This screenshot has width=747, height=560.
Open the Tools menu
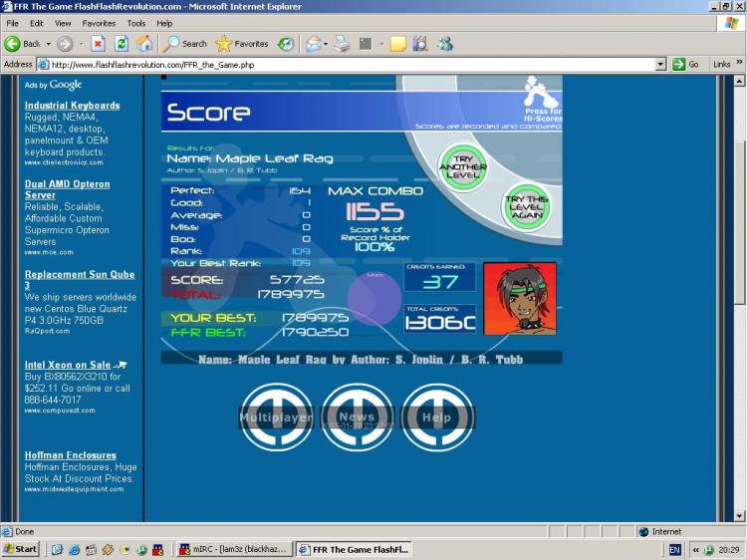click(x=136, y=23)
